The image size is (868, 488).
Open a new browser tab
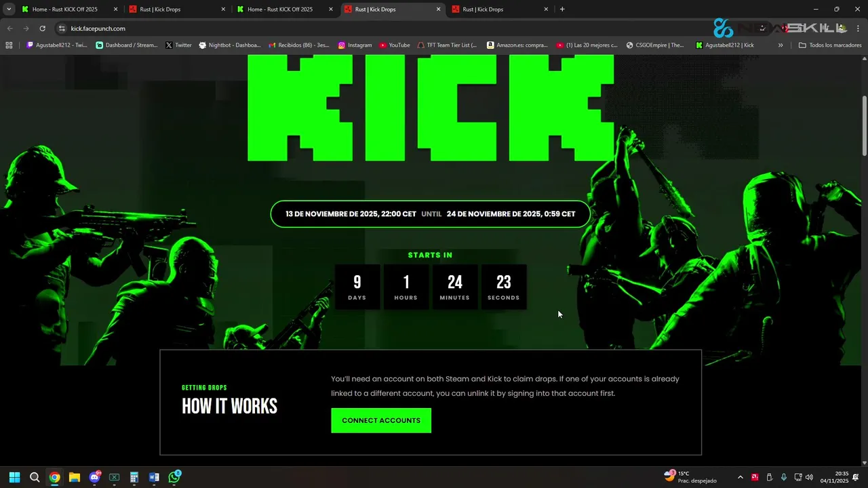click(562, 9)
